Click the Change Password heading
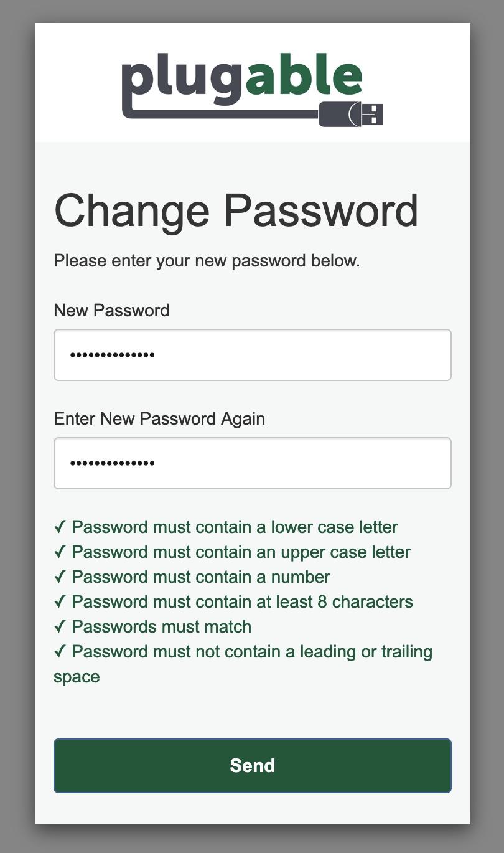Viewport: 504px width, 853px height. click(236, 210)
